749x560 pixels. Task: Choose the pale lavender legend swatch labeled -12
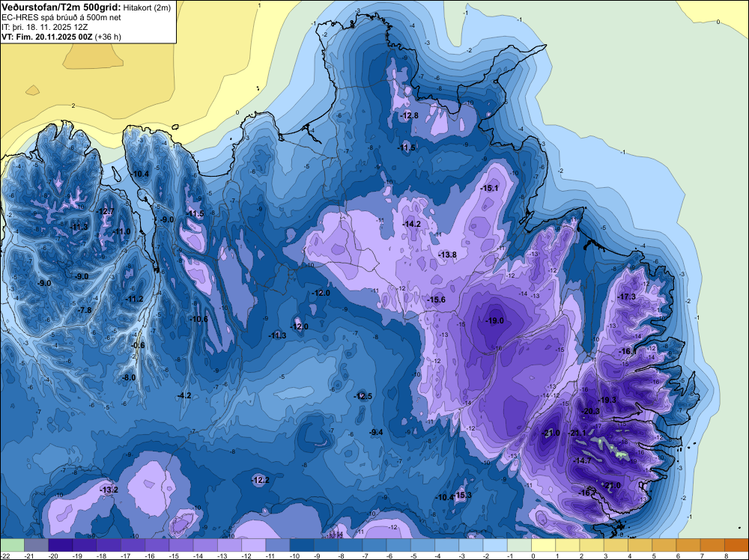[x=254, y=545]
